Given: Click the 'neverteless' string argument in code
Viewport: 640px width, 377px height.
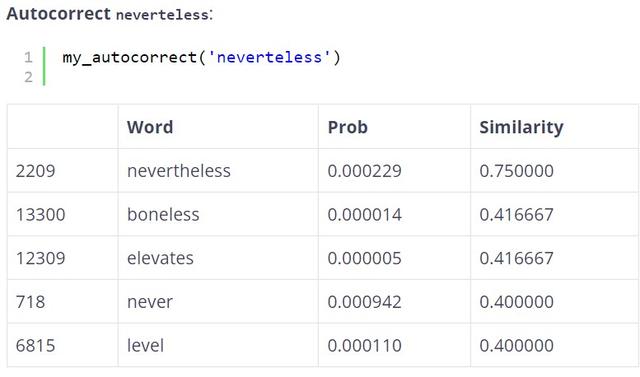Looking at the screenshot, I should pyautogui.click(x=269, y=57).
